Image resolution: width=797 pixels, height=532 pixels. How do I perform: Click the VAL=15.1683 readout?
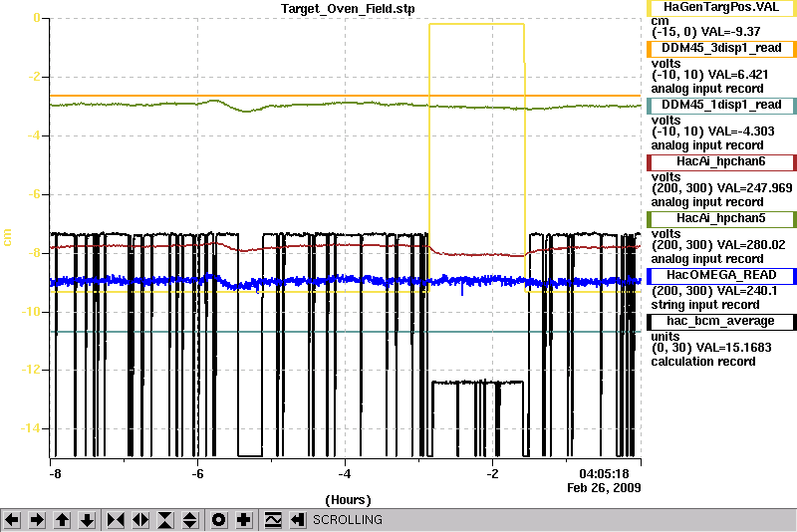point(733,348)
